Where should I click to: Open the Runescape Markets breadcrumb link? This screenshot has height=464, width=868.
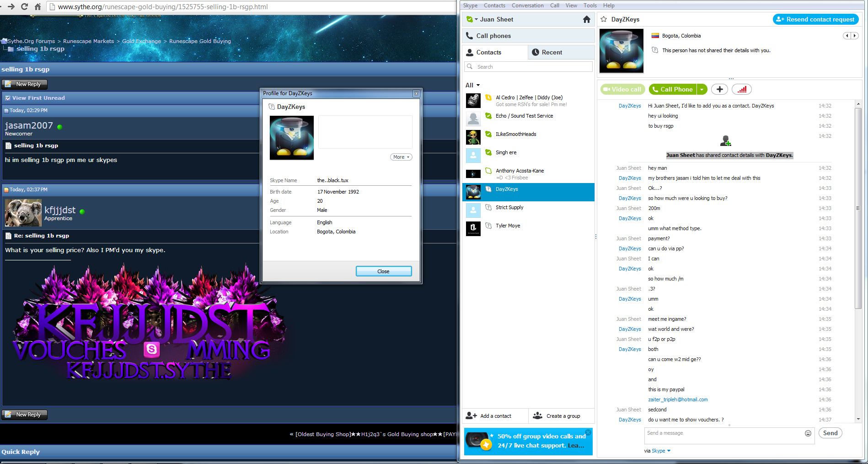pos(88,41)
